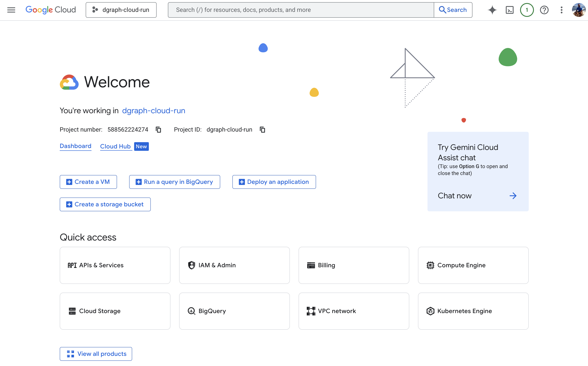Open the dgraph-cloud-run project picker
Screen dimensions: 588x366
(x=121, y=10)
